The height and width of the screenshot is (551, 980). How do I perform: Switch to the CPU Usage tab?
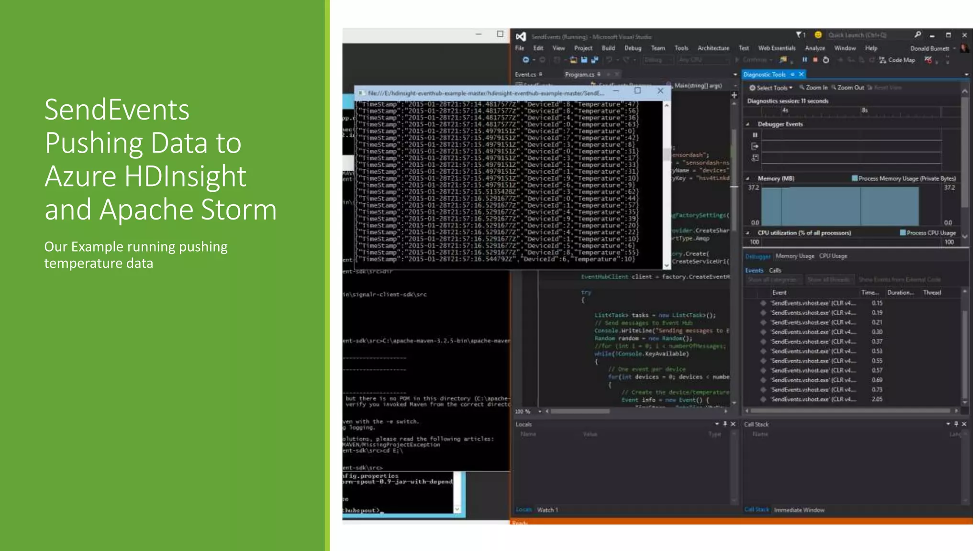[833, 256]
